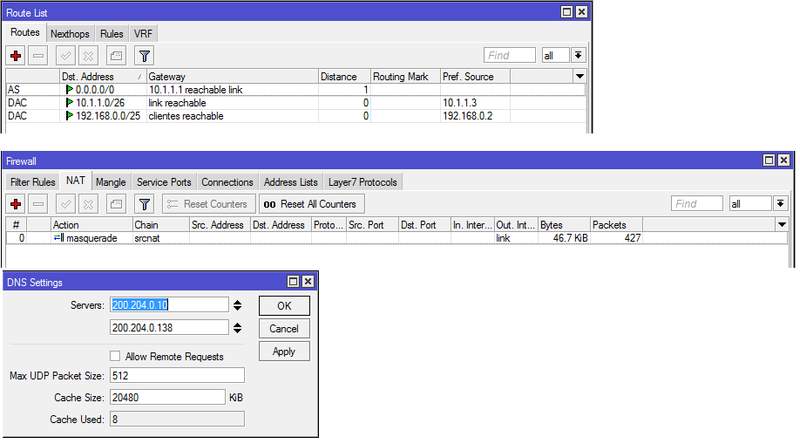Image resolution: width=800 pixels, height=444 pixels.
Task: Select the 10.1.1.0/26 route row
Action: pyautogui.click(x=295, y=103)
